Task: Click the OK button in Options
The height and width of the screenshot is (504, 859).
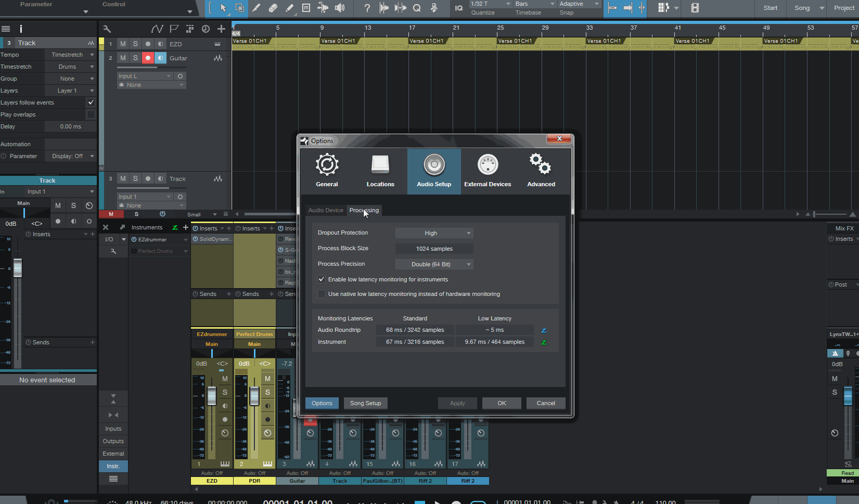Action: coord(502,403)
